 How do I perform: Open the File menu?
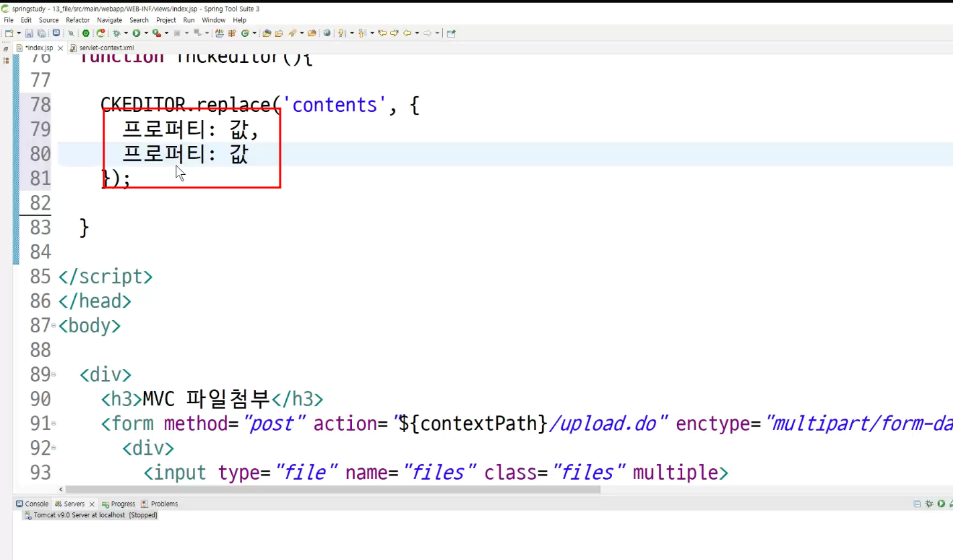click(8, 20)
